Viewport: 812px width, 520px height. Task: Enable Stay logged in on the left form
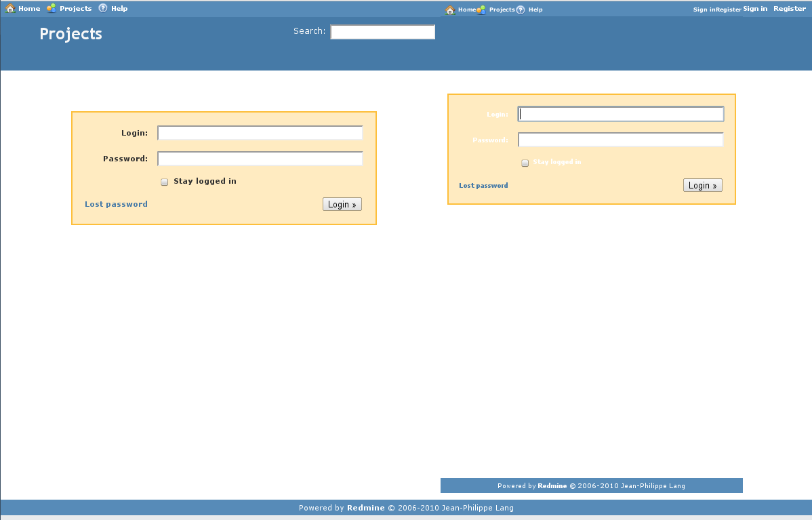click(165, 182)
